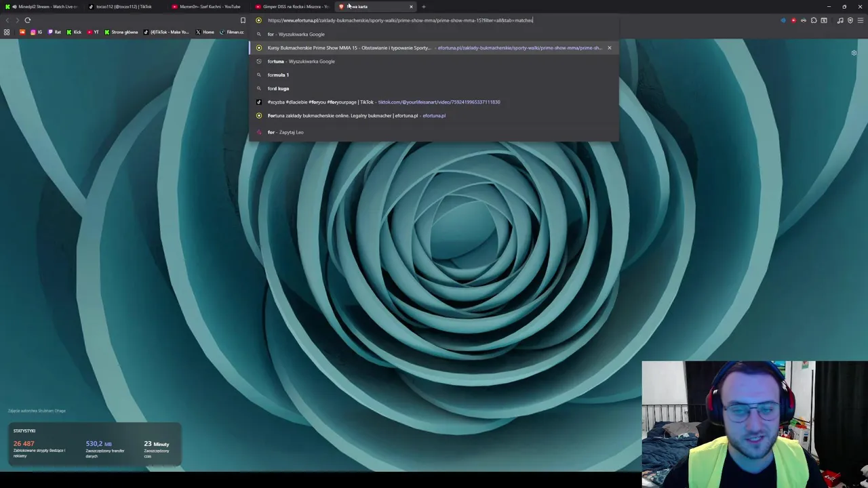Select Fortuna zakłady bukmacherskie online suggestion
868x488 pixels.
(434, 115)
